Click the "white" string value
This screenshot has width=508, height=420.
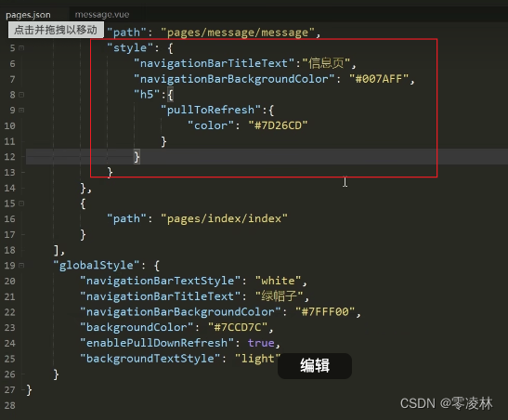[x=278, y=281]
